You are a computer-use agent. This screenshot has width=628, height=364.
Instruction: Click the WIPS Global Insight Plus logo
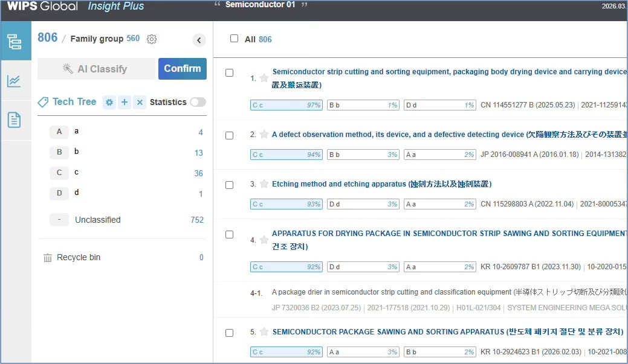pos(76,7)
